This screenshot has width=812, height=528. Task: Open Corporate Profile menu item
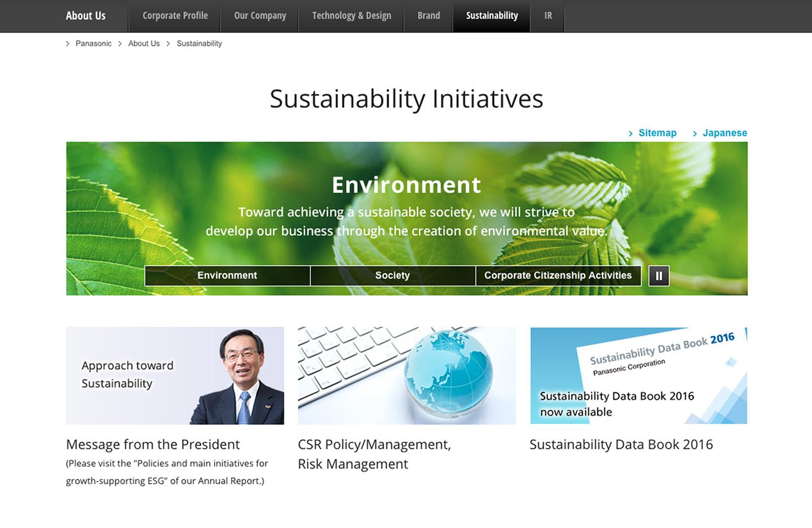[175, 16]
